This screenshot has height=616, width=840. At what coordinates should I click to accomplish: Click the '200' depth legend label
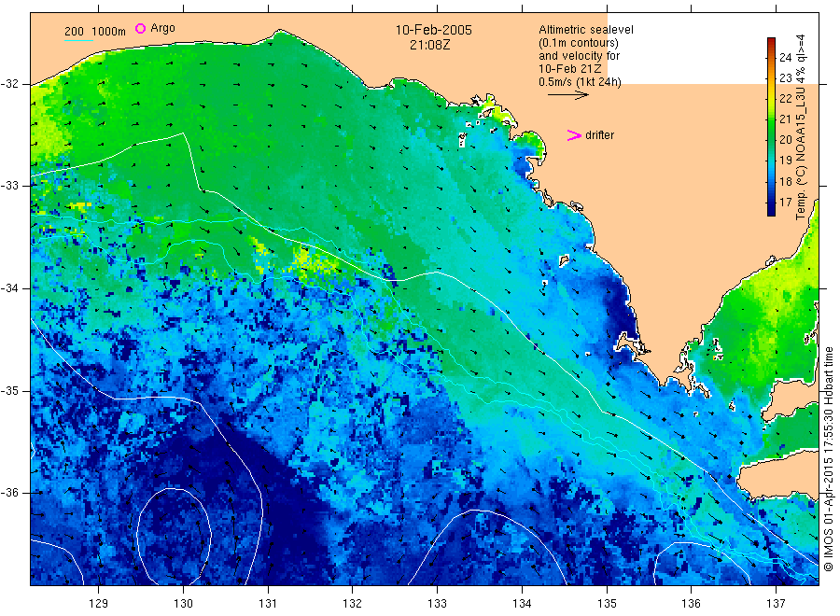pos(74,32)
